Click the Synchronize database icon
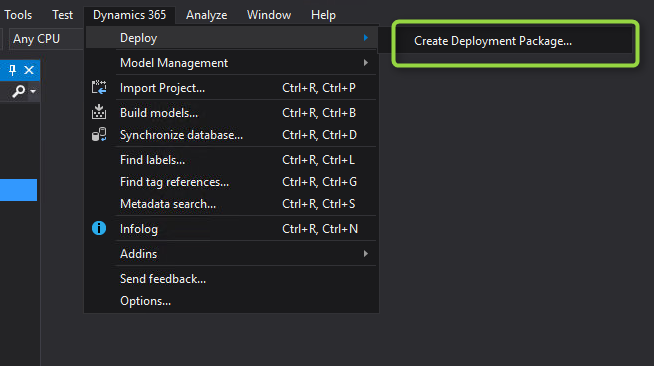This screenshot has height=366, width=654. (x=99, y=135)
